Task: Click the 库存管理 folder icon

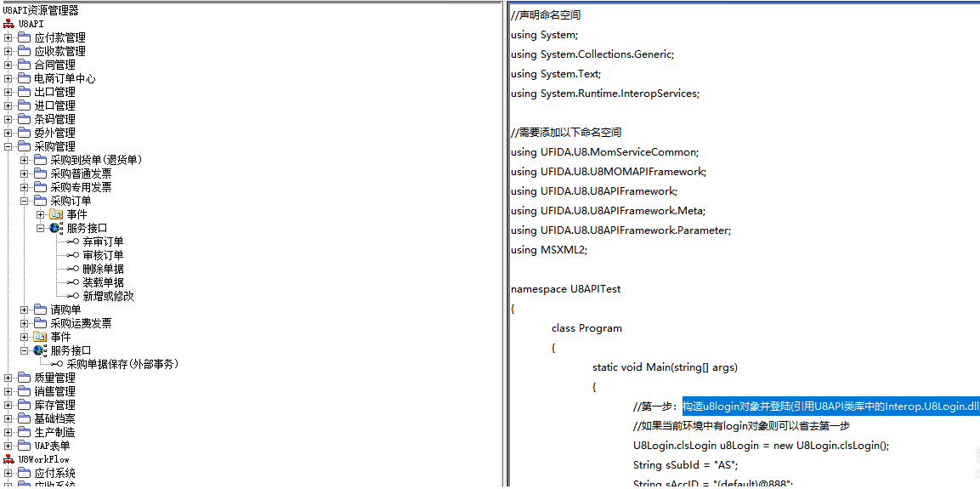Action: (x=24, y=405)
